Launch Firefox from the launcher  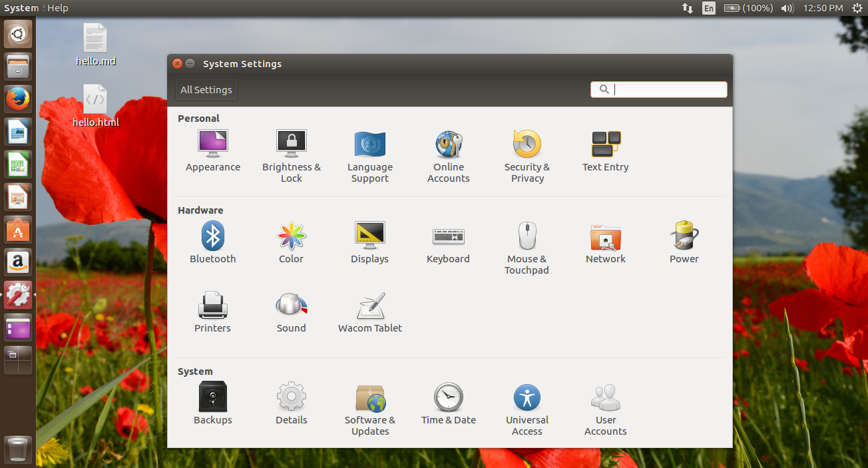18,99
